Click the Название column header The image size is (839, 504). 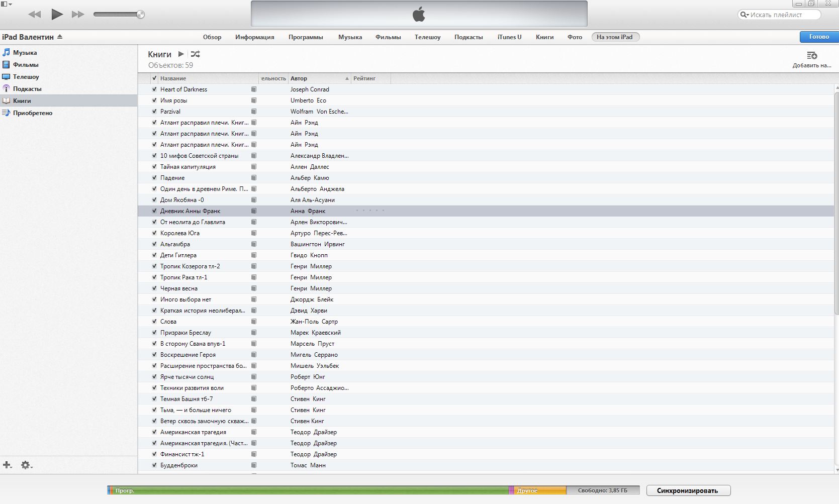pyautogui.click(x=208, y=78)
